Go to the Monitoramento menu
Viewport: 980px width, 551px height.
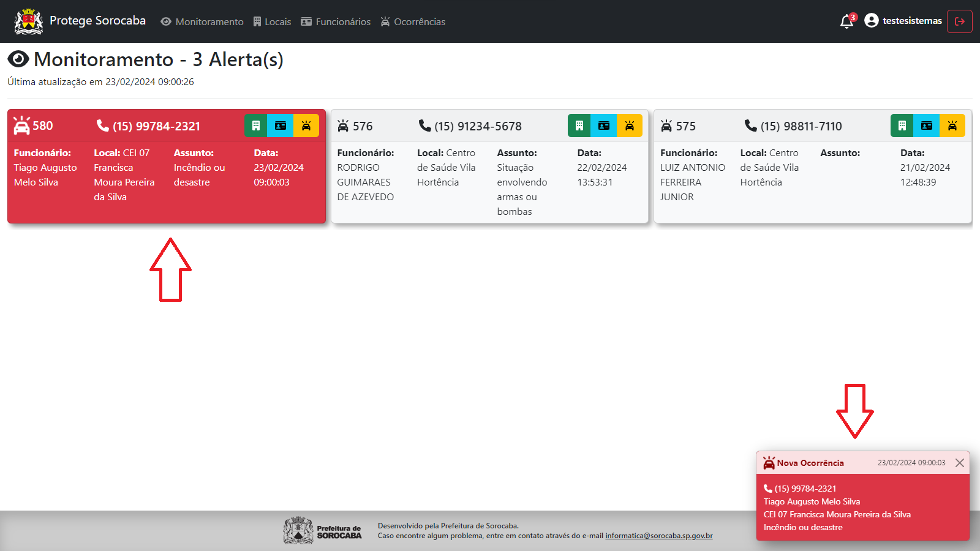coord(202,21)
